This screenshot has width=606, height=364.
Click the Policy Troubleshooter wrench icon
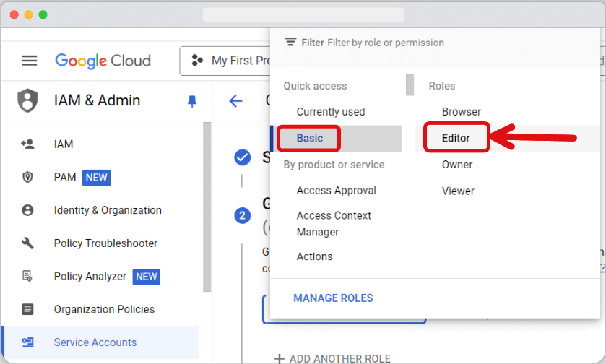coord(27,243)
